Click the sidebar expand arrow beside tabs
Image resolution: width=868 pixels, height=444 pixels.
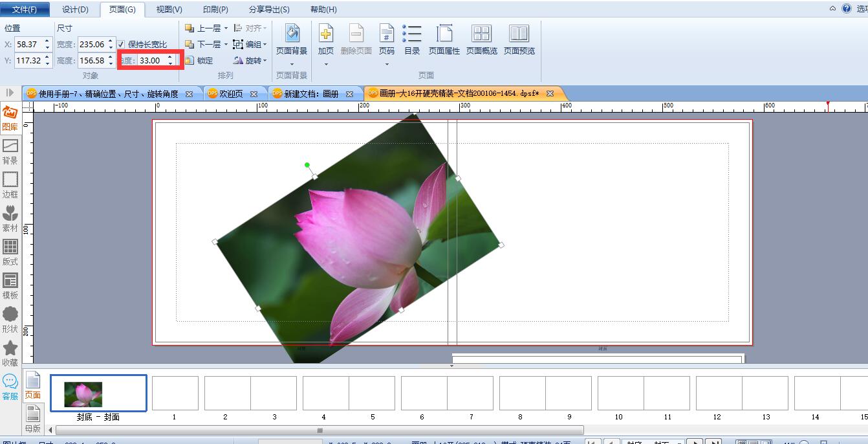10,93
